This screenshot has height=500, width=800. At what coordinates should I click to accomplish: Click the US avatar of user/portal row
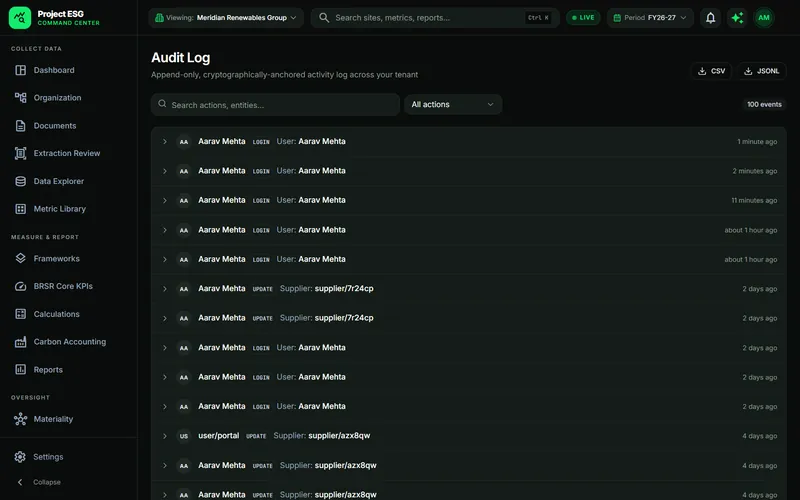point(184,436)
